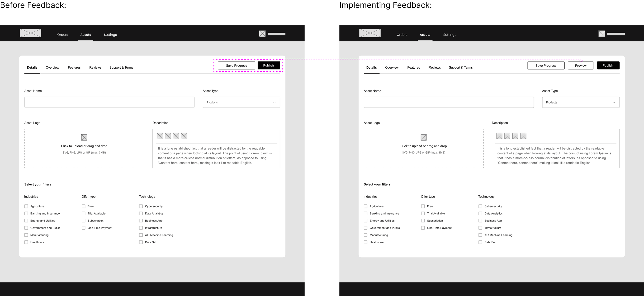Click Save Progress in the Before Feedback mockup
This screenshot has width=644, height=296.
[x=236, y=66]
